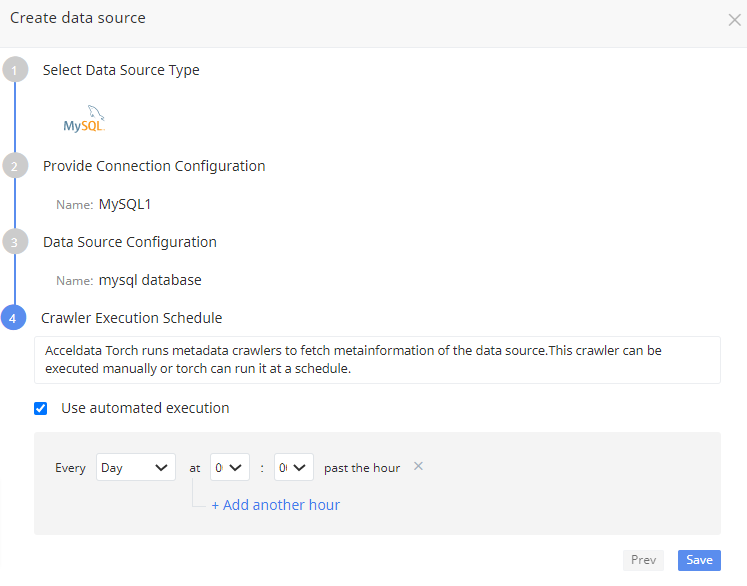Go to step 1 circle icon
747x586 pixels.
click(x=15, y=70)
